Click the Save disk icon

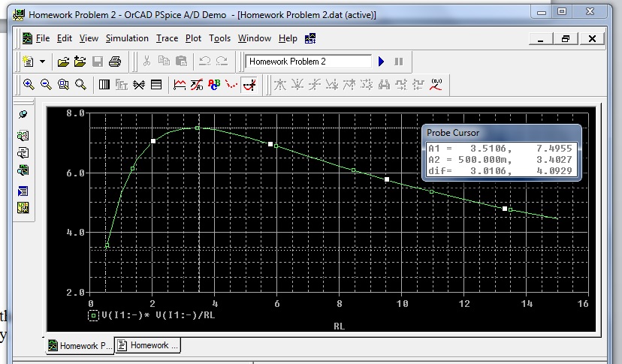tap(97, 62)
